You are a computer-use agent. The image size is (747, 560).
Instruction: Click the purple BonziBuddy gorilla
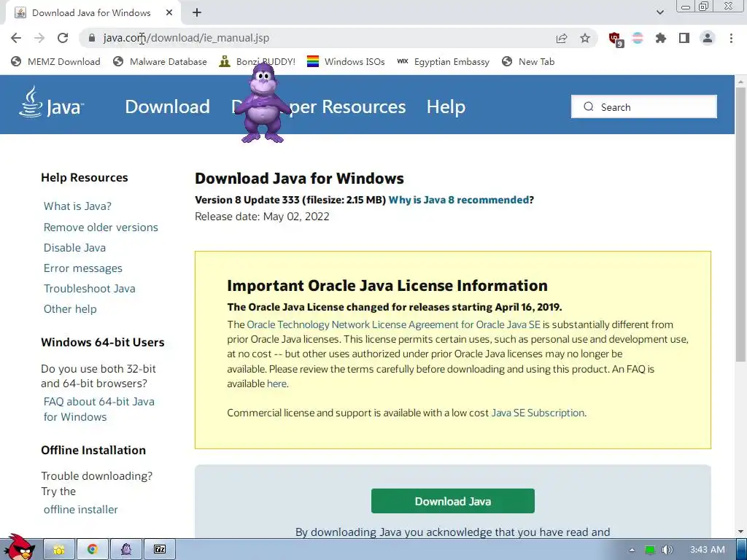pyautogui.click(x=263, y=103)
